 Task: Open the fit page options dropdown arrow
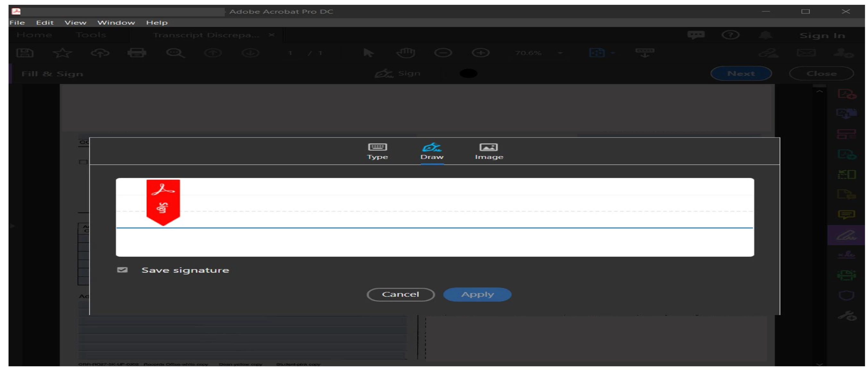point(613,53)
